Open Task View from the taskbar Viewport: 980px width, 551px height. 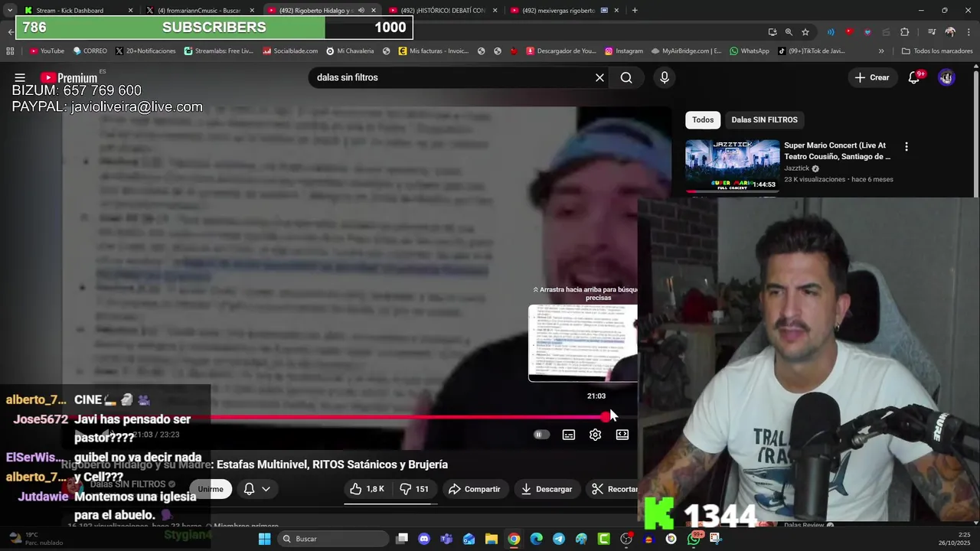(402, 539)
